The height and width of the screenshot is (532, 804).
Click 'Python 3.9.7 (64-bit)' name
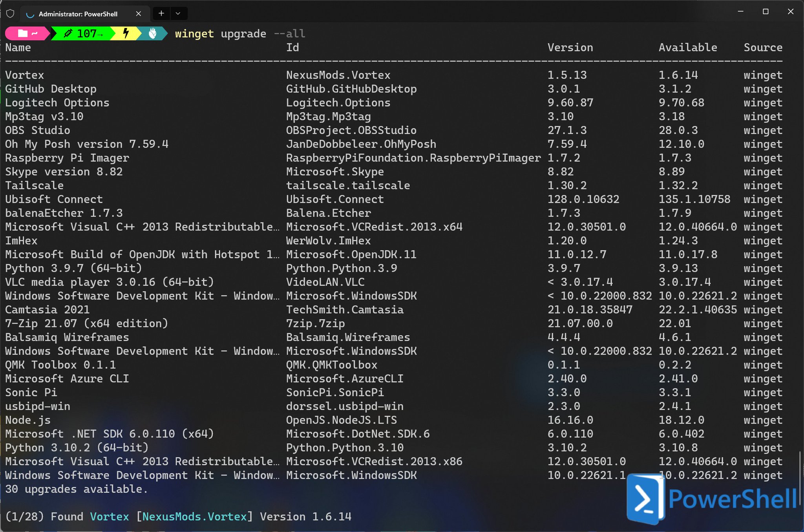coord(73,269)
